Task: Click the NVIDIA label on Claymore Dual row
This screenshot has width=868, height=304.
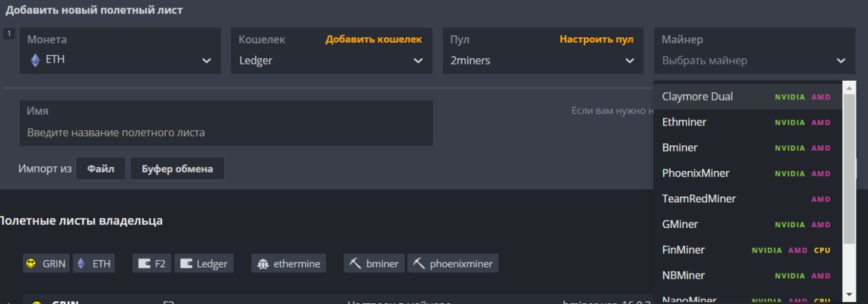Action: tap(790, 97)
